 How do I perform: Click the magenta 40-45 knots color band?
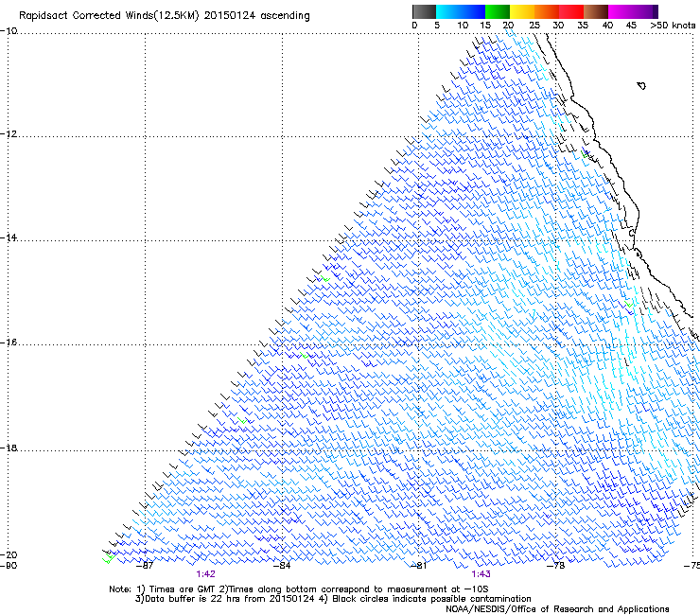[x=621, y=11]
